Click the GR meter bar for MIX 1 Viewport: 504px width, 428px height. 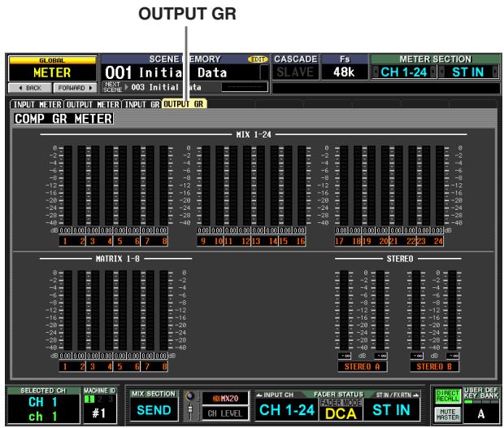(67, 186)
